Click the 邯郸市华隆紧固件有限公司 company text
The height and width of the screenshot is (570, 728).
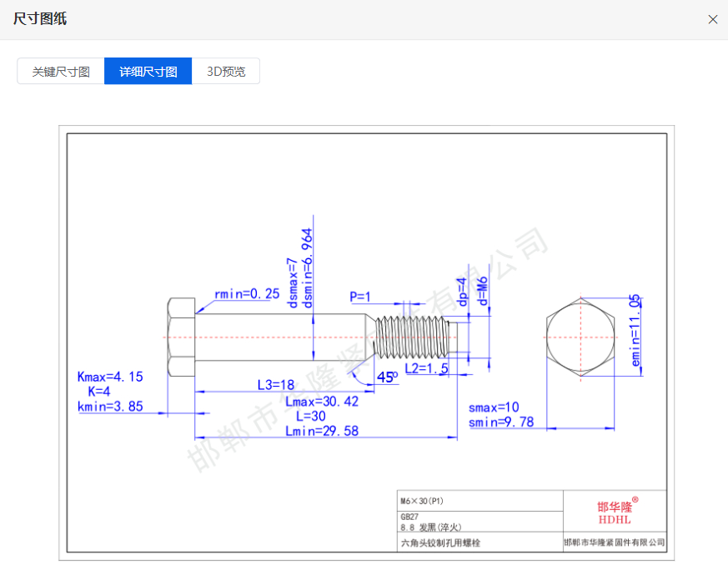[x=615, y=543]
